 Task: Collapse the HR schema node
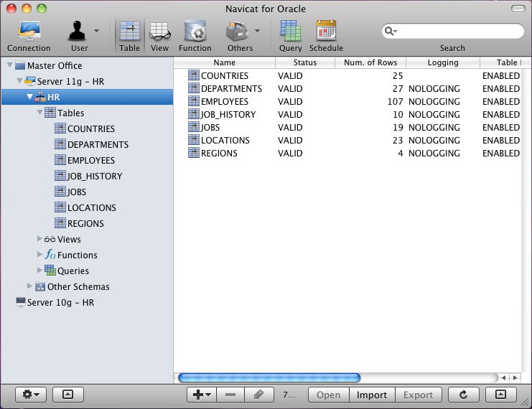(30, 97)
